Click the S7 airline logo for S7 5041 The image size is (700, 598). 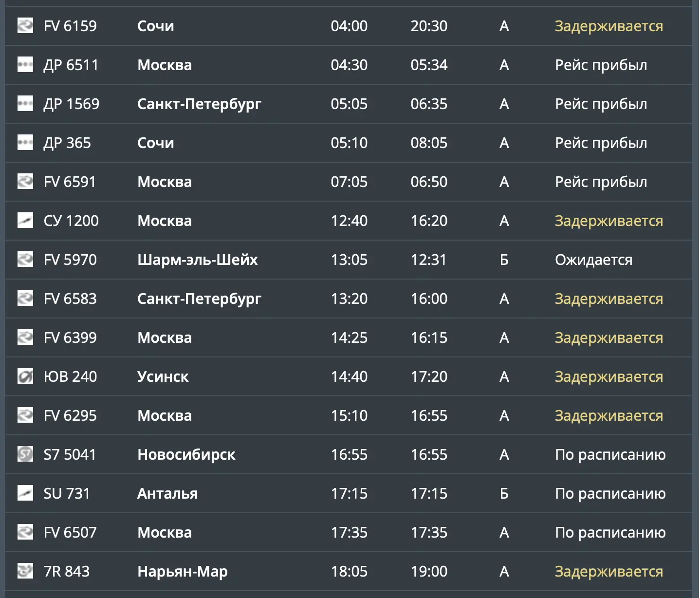point(25,454)
